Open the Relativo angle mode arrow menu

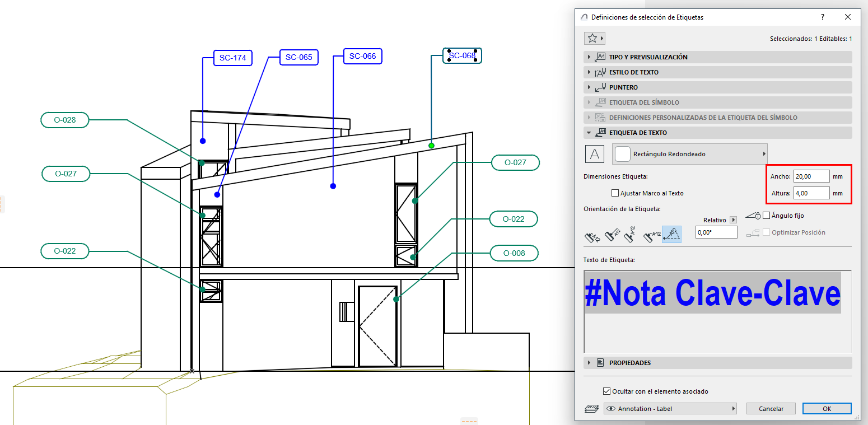[x=733, y=220]
